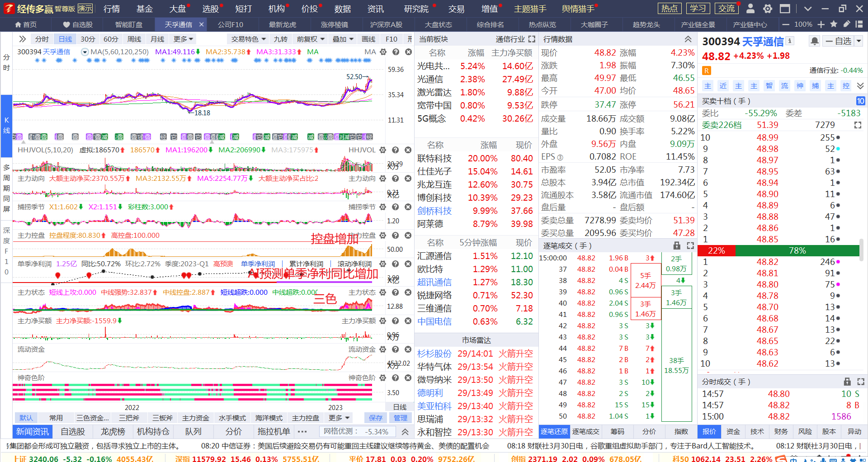868x462 pixels.
Task: Select 30分 chart period
Action: point(88,39)
